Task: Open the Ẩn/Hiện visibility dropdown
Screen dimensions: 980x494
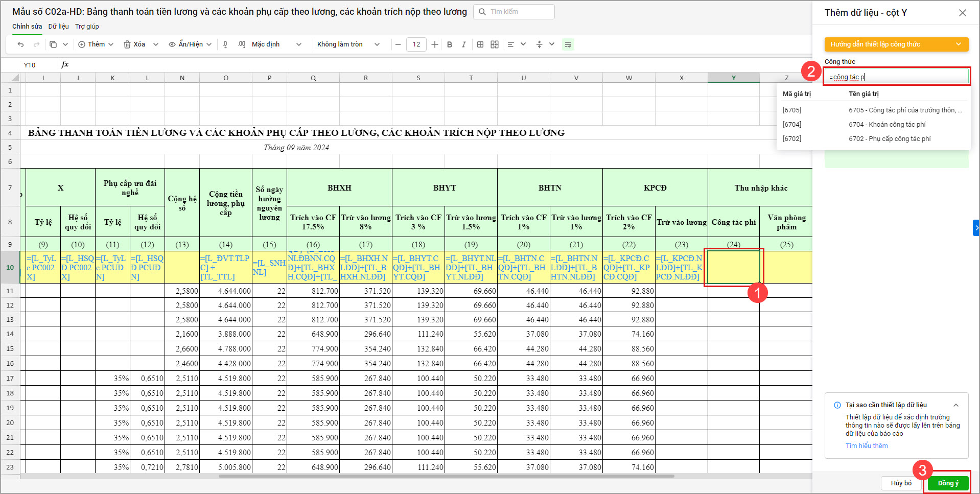Action: (x=190, y=44)
